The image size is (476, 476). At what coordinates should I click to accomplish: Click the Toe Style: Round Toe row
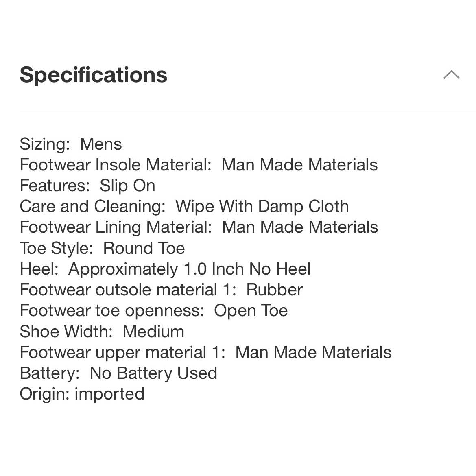[x=102, y=248]
